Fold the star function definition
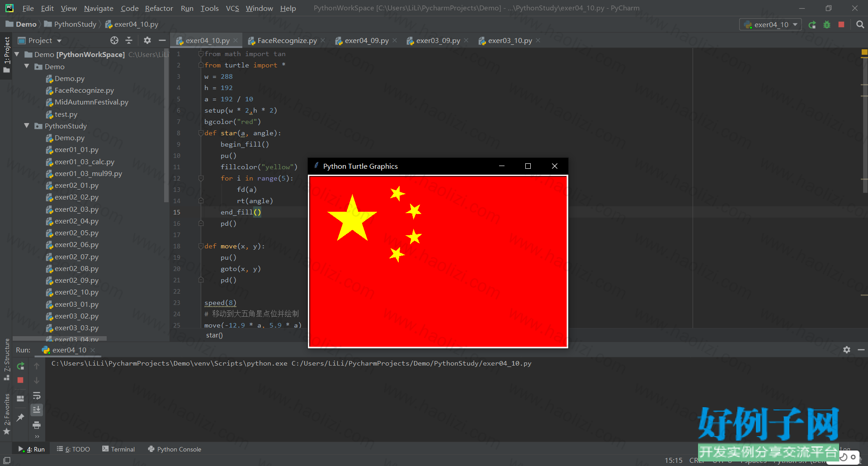 click(201, 133)
